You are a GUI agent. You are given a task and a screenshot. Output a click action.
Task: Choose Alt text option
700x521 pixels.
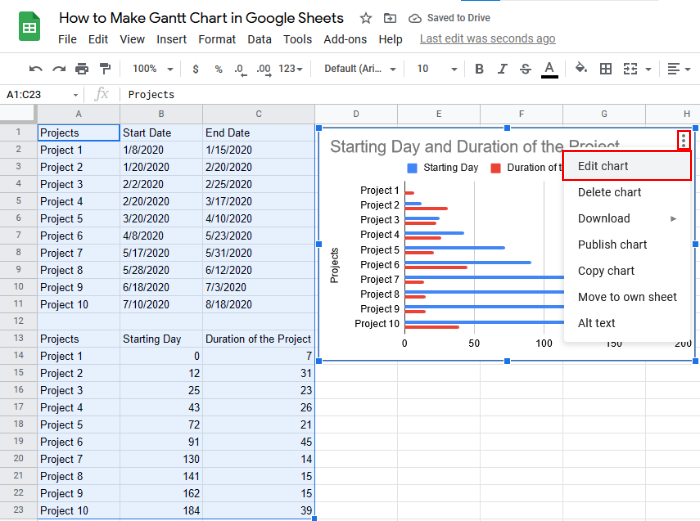click(x=627, y=323)
